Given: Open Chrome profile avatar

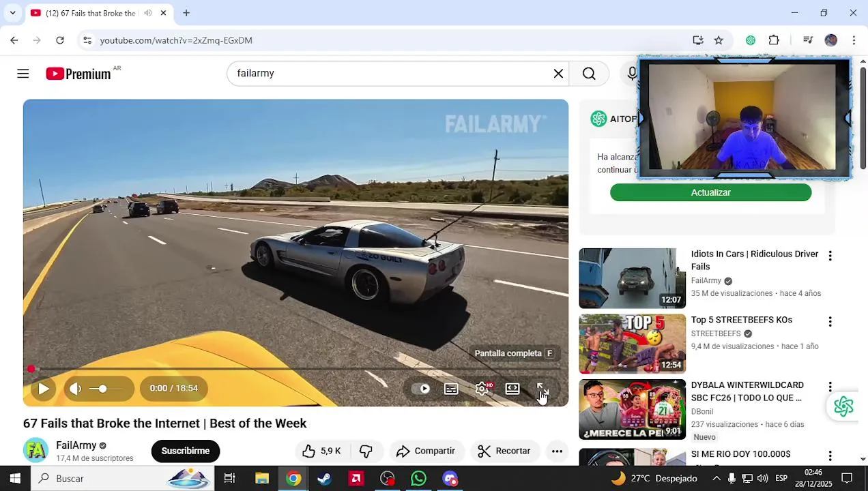Looking at the screenshot, I should pyautogui.click(x=830, y=40).
